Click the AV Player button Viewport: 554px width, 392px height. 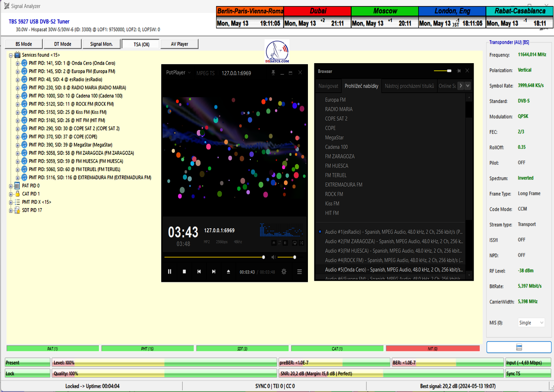(180, 44)
